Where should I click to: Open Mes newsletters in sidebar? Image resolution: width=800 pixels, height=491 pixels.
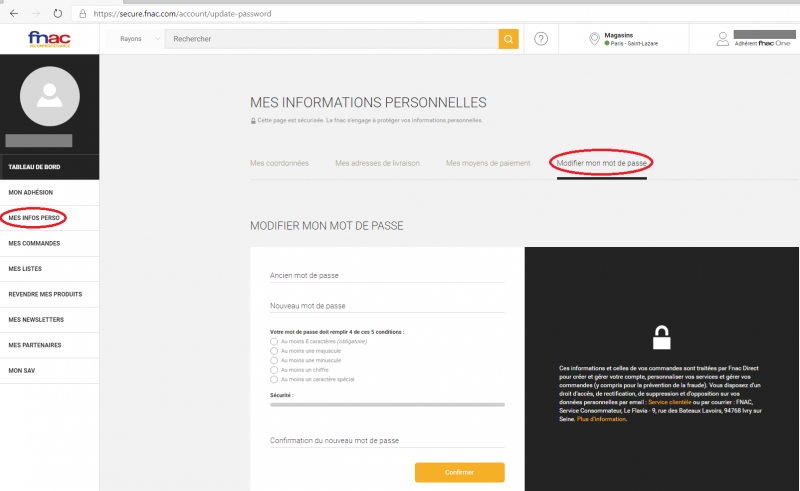tap(49, 320)
